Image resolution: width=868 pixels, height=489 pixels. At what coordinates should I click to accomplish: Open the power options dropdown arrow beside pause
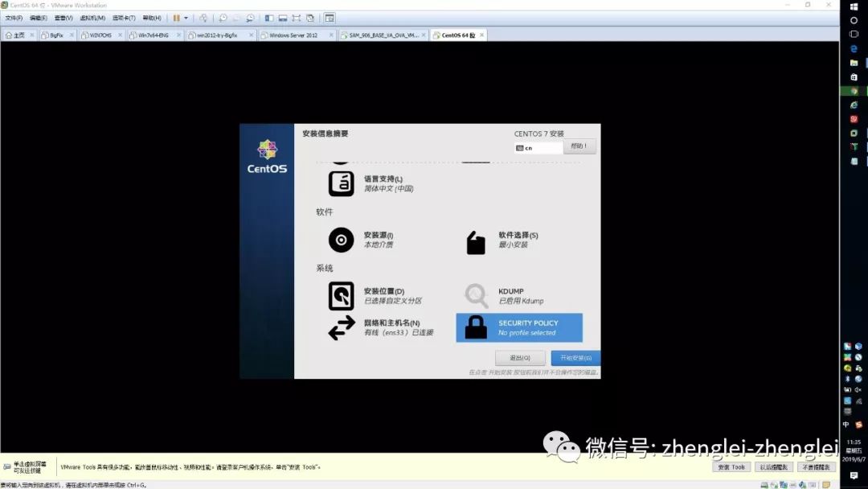[186, 18]
